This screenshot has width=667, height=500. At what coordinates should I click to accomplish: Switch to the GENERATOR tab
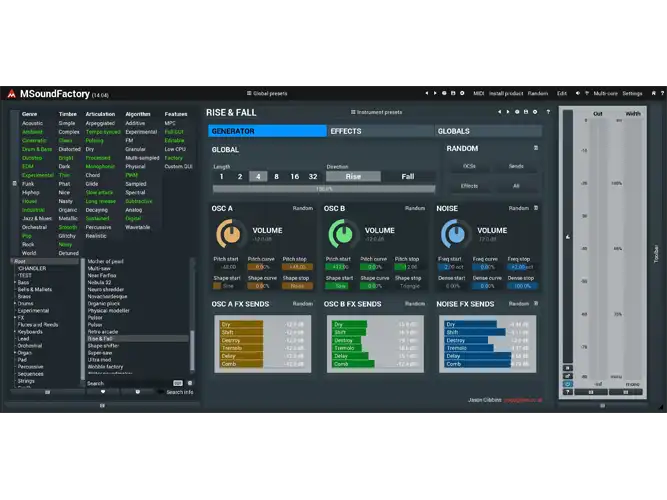(267, 131)
